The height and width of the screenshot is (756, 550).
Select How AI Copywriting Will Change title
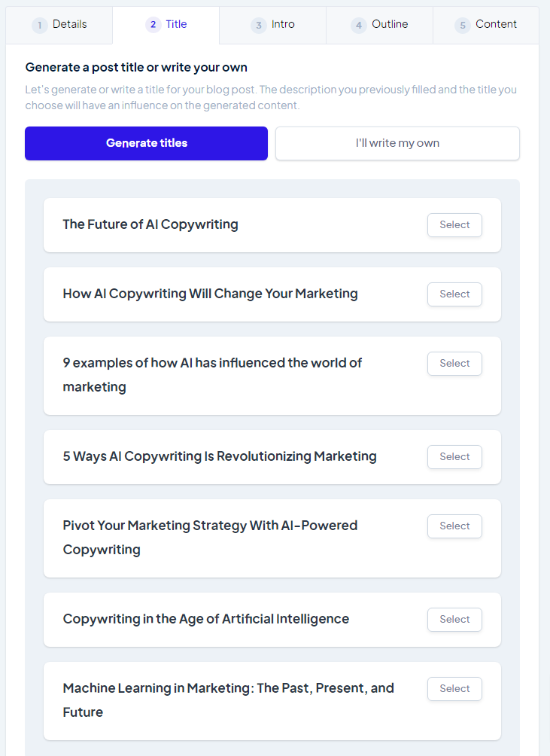coord(454,294)
